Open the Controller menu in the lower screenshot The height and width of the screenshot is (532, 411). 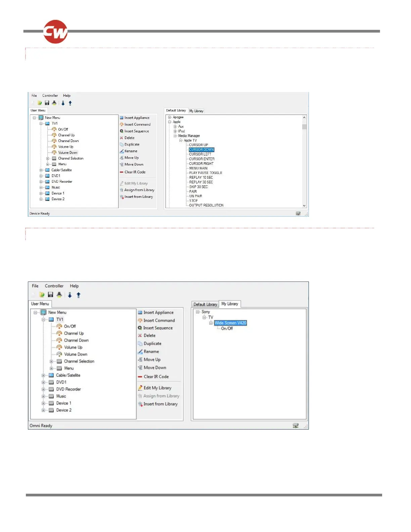54,286
